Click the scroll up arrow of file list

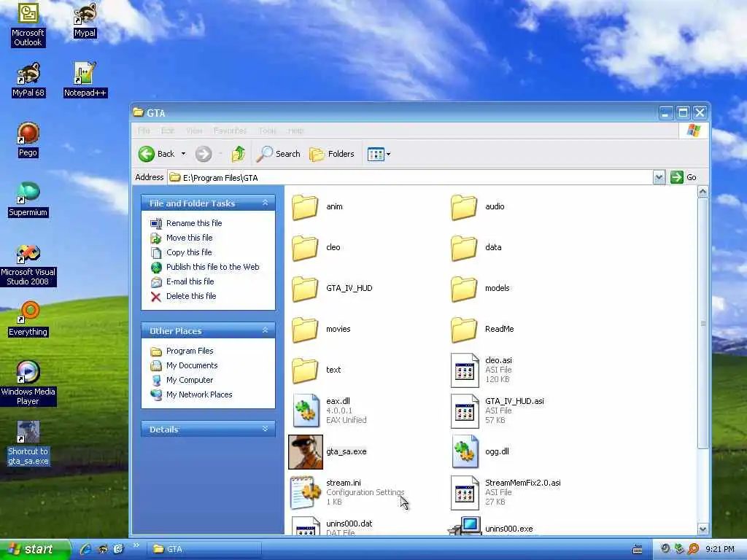(703, 192)
